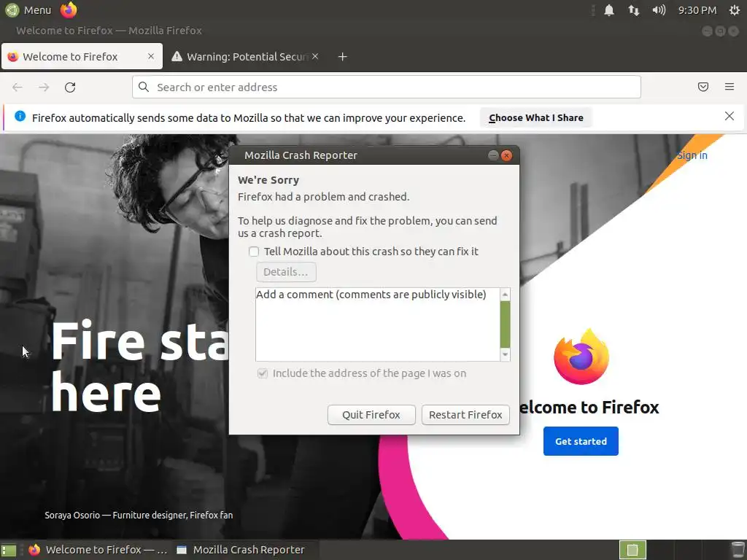Go back one page in Firefox
This screenshot has height=560, width=747.
point(18,87)
